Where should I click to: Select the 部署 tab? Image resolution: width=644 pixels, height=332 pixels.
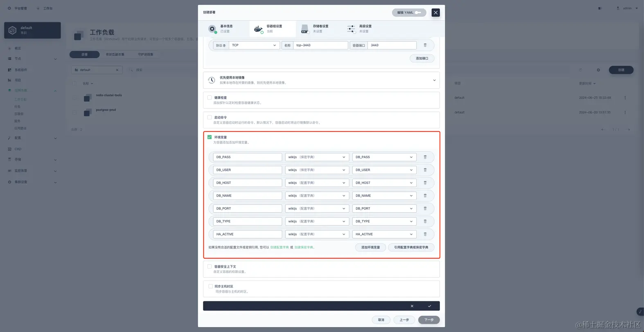[85, 54]
